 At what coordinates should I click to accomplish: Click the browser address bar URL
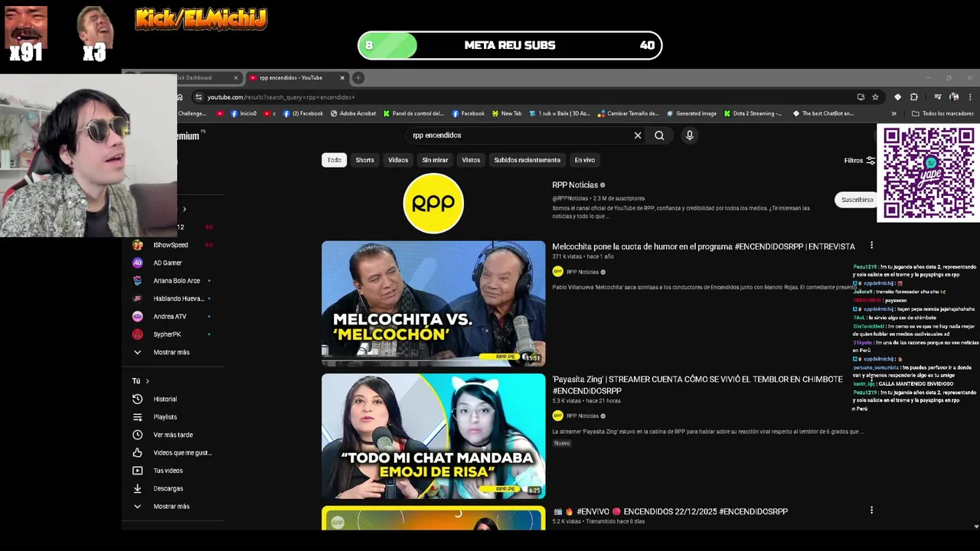(x=281, y=97)
